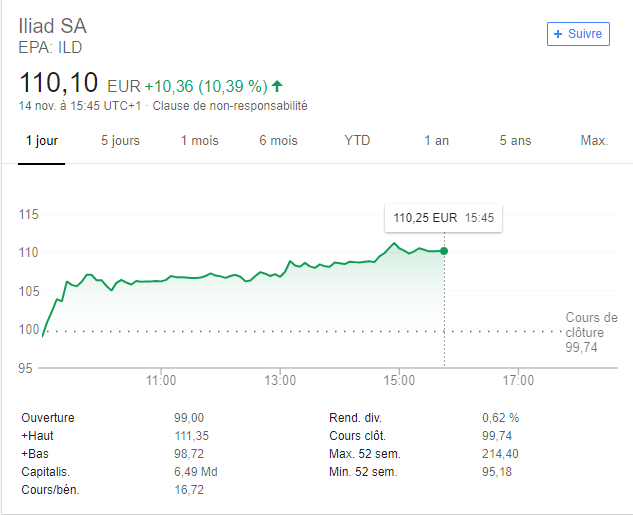Open the Clause de non-responsabilité link
The image size is (633, 515).
pyautogui.click(x=229, y=106)
